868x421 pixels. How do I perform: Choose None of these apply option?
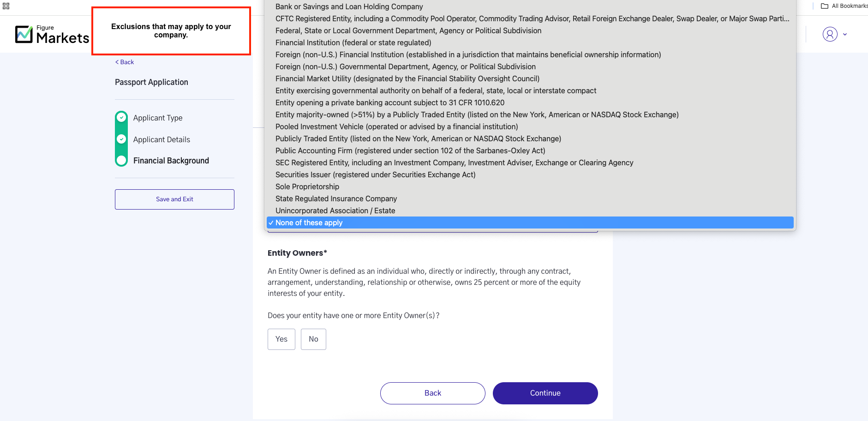530,223
